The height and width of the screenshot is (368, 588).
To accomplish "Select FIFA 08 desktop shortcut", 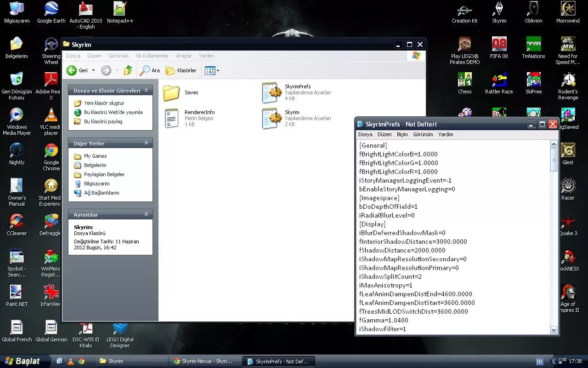I will coord(499,48).
